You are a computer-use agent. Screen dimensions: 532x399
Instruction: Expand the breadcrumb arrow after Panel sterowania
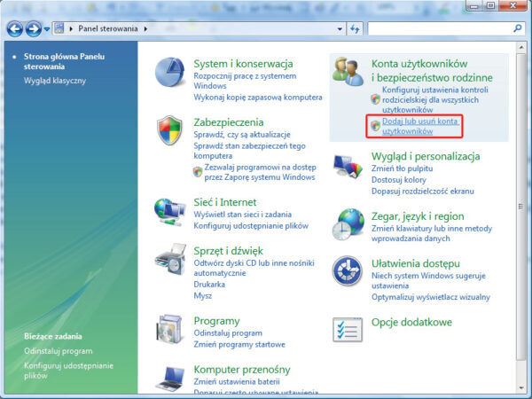(x=145, y=29)
